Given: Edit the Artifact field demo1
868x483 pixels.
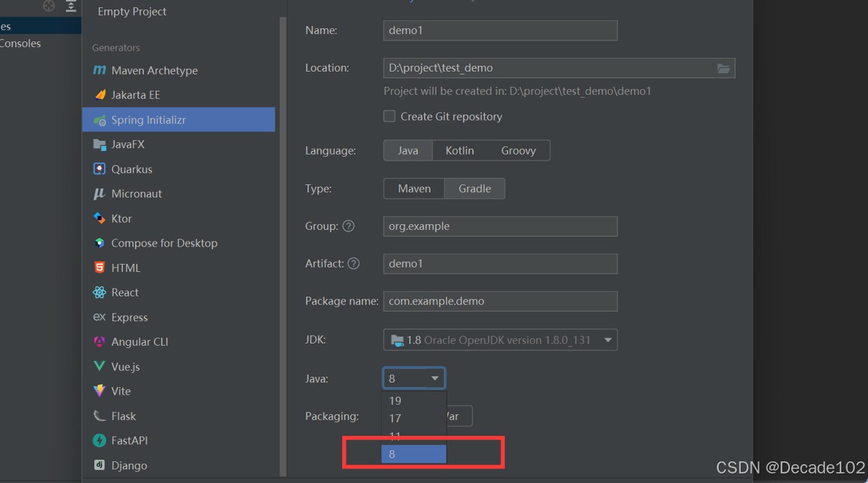Looking at the screenshot, I should [x=501, y=264].
